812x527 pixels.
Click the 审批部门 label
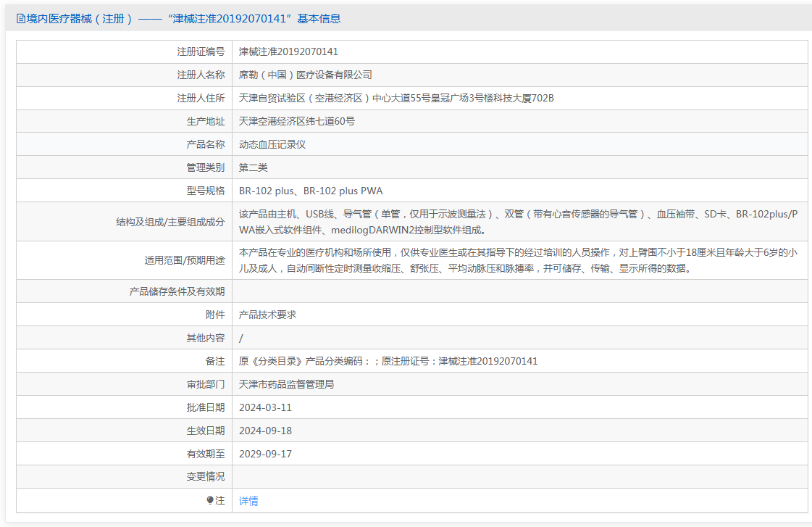click(206, 384)
